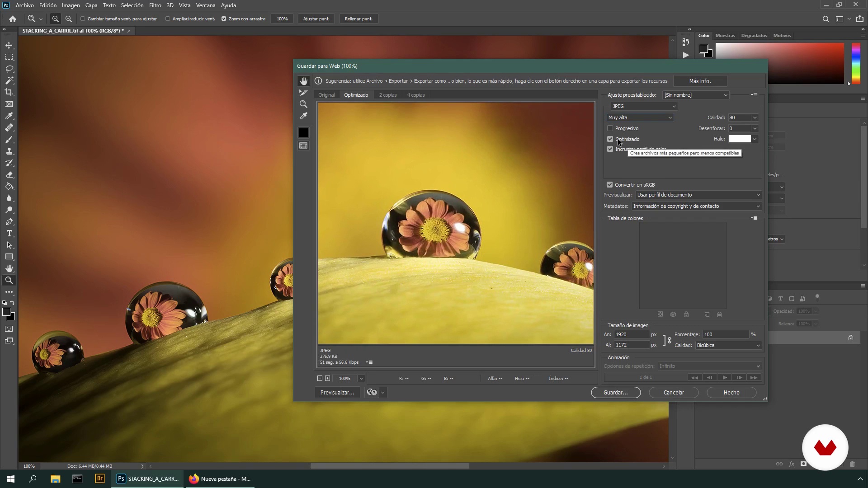Click the eyedropper color black swatch in dialog
This screenshot has height=488, width=868.
pyautogui.click(x=303, y=133)
